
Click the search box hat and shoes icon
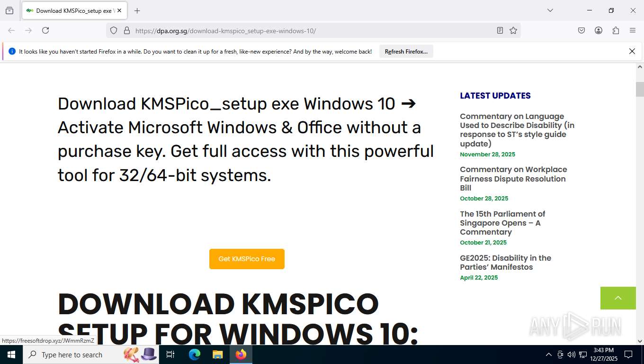tap(140, 355)
